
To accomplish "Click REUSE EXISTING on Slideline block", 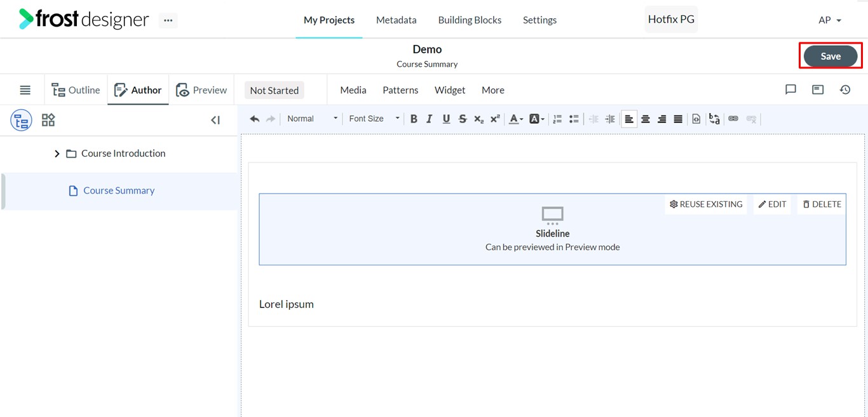I will [706, 204].
